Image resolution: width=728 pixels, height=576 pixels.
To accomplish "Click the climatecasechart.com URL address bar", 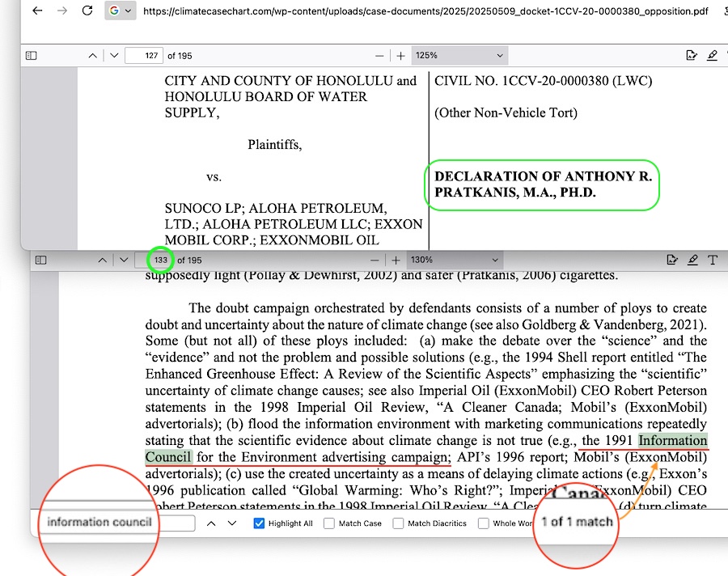I will pyautogui.click(x=421, y=11).
